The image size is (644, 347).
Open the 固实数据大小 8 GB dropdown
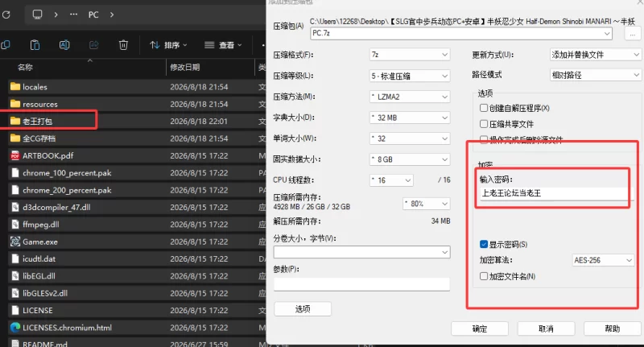point(410,159)
